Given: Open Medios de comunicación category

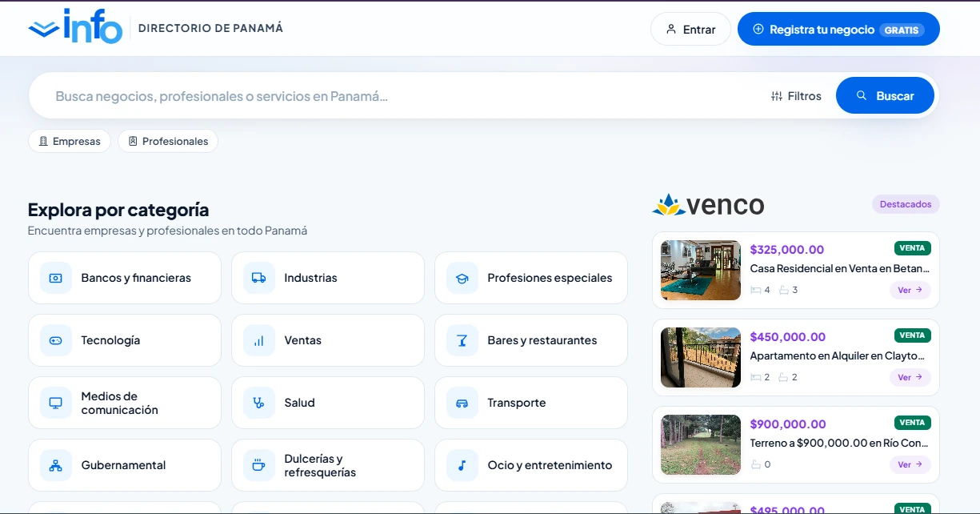Looking at the screenshot, I should [125, 403].
